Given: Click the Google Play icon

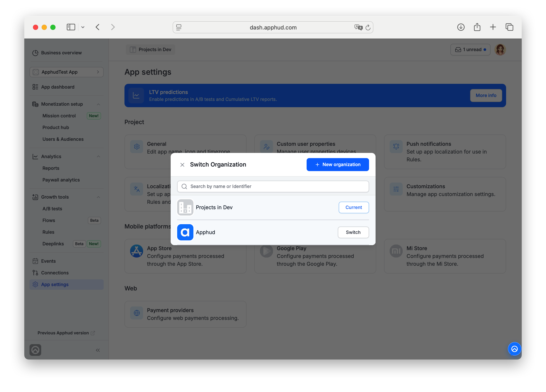Looking at the screenshot, I should 266,251.
